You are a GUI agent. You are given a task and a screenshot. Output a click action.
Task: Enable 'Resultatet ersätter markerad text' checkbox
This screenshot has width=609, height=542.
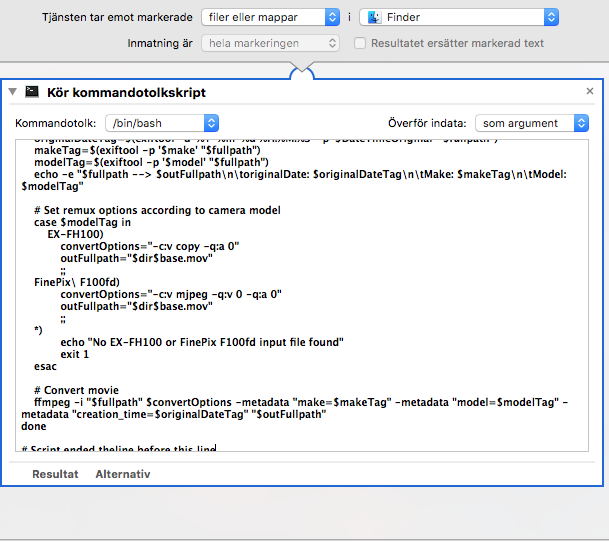pos(360,43)
